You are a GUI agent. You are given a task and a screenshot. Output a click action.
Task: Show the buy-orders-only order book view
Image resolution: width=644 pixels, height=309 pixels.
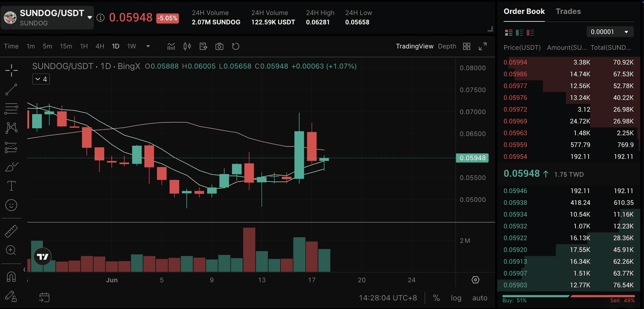(x=520, y=32)
